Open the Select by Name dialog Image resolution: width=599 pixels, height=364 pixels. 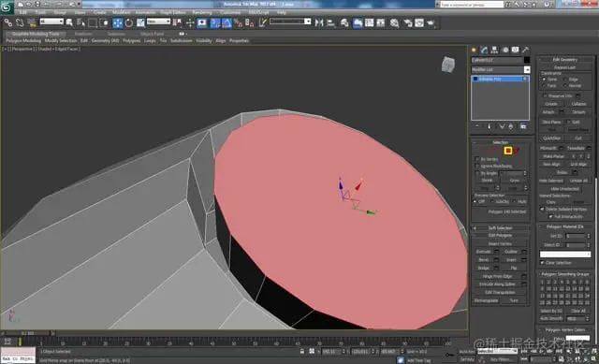80,22
